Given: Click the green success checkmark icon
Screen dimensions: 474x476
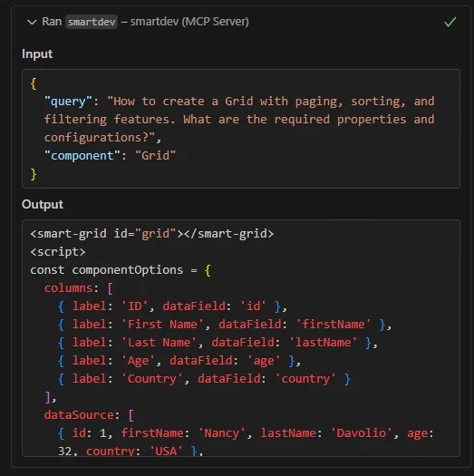Looking at the screenshot, I should pyautogui.click(x=450, y=22).
